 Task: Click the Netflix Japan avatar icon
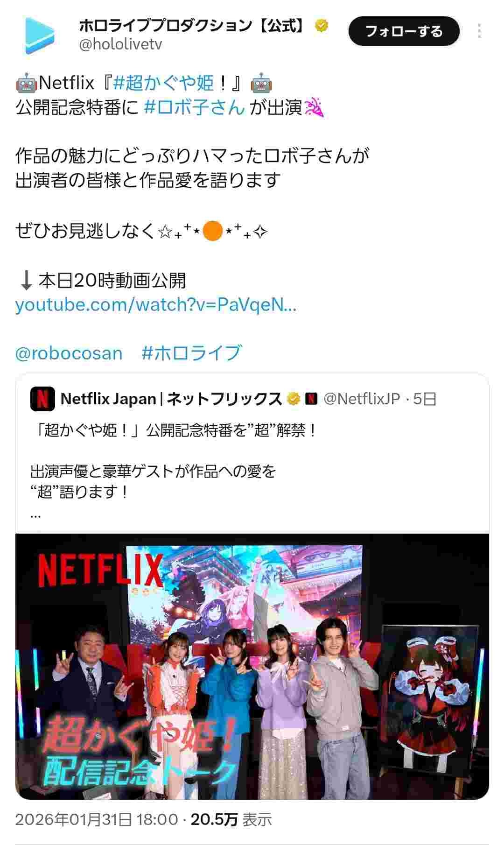coord(42,399)
